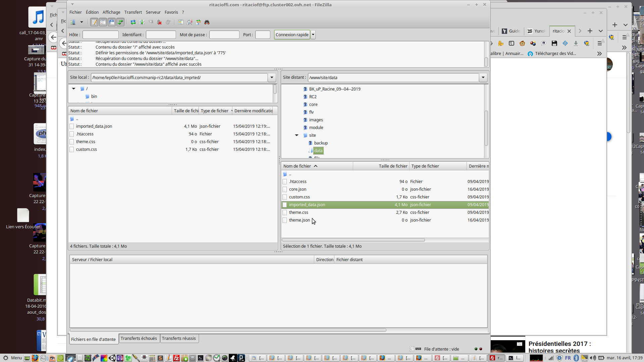The image size is (644, 362).
Task: Collapse the site folder in remote tree
Action: coord(297,135)
